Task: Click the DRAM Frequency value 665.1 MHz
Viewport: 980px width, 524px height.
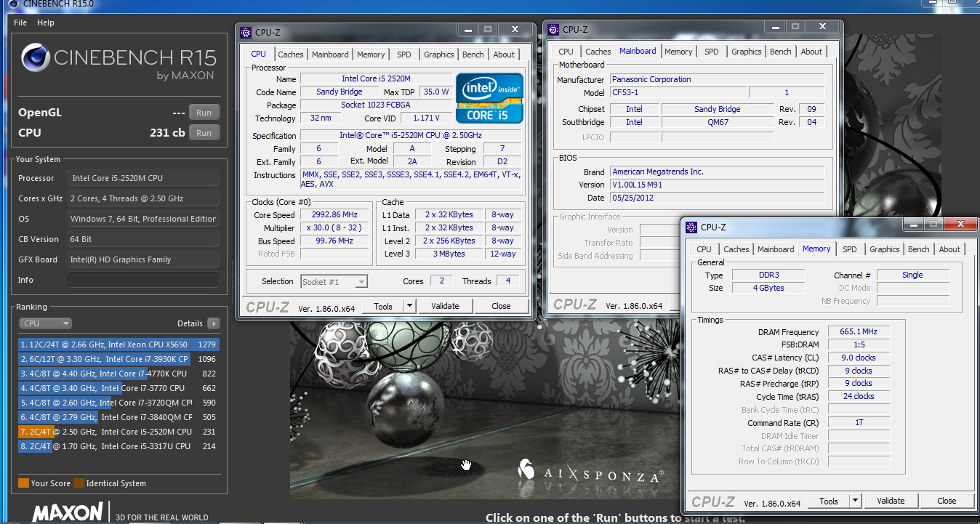Action: (859, 331)
